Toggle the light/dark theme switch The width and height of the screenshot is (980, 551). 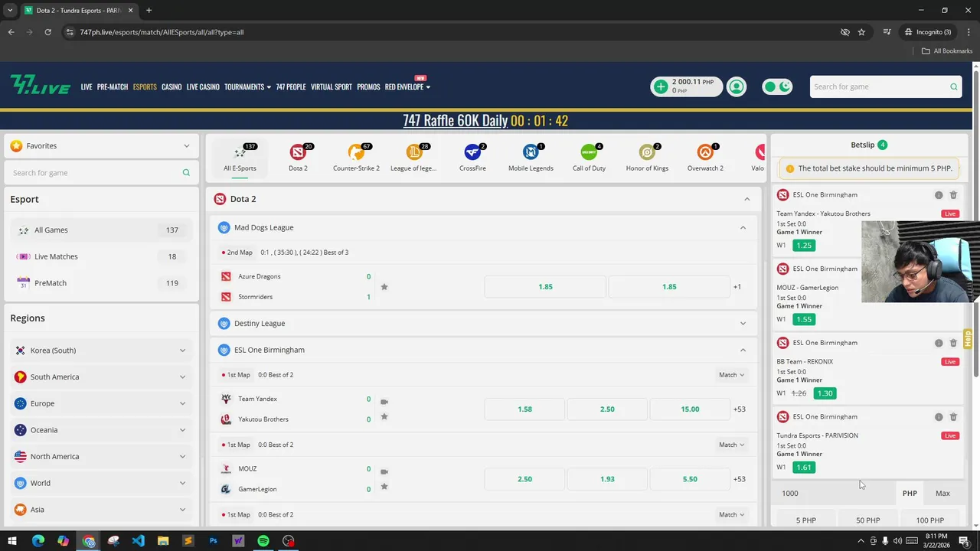tap(778, 86)
